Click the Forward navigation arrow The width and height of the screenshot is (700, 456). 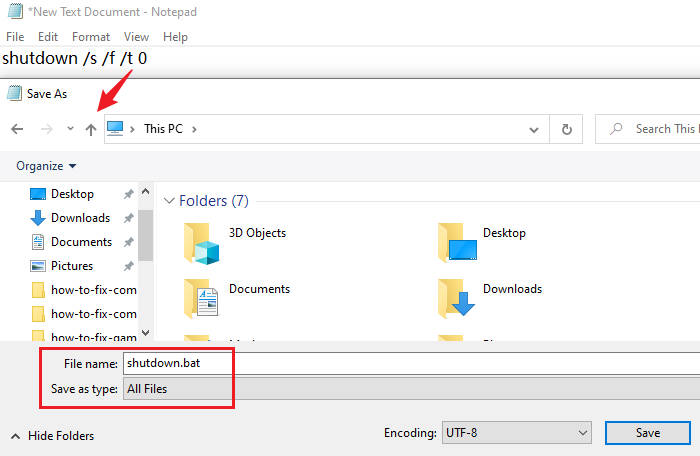(x=46, y=129)
